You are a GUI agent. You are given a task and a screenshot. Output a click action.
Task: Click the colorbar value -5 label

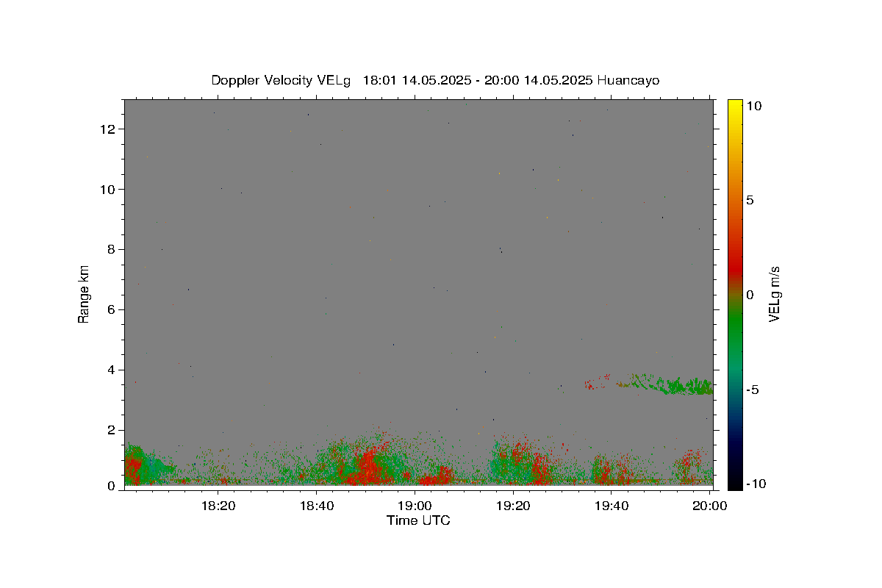753,390
